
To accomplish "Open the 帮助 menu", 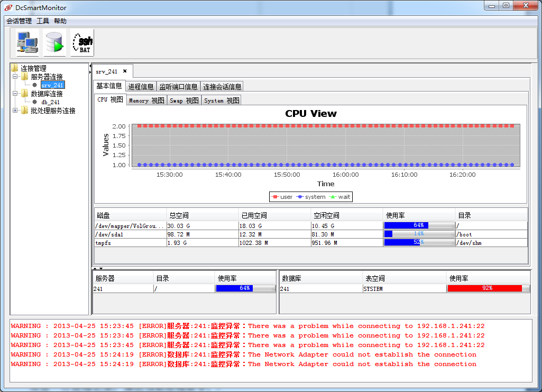I will 60,21.
